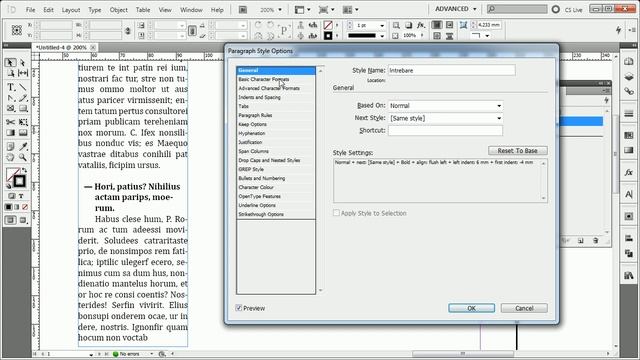
Task: Apply None swatch in the toolbox
Action: pos(25,207)
